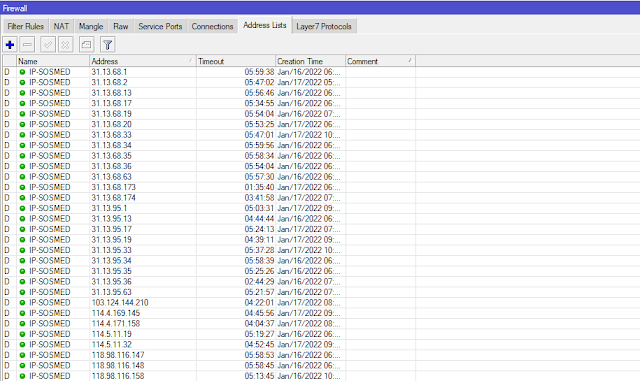Click address 31.13.95.17
640x381 pixels.
[x=111, y=229]
